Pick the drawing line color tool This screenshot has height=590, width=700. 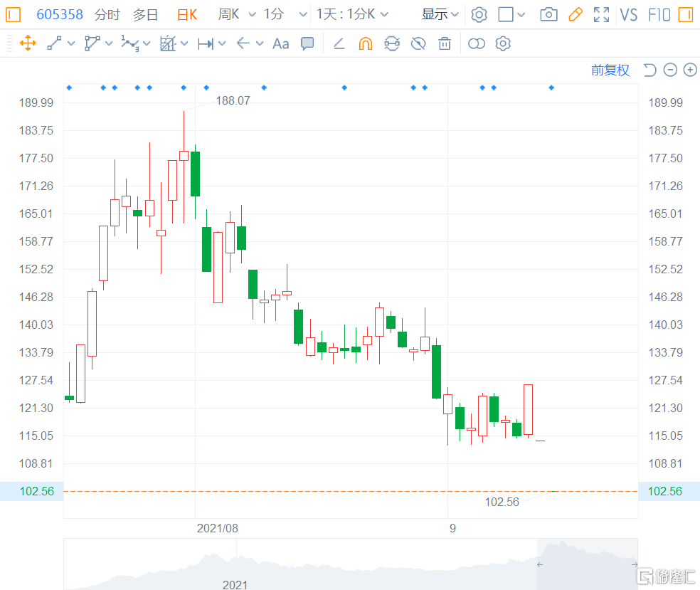pos(339,43)
